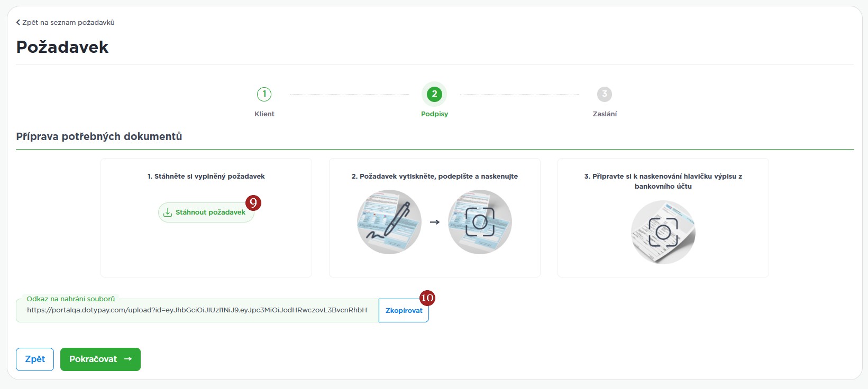This screenshot has height=389, width=868.
Task: Click the active step 2 circle
Action: pos(434,94)
